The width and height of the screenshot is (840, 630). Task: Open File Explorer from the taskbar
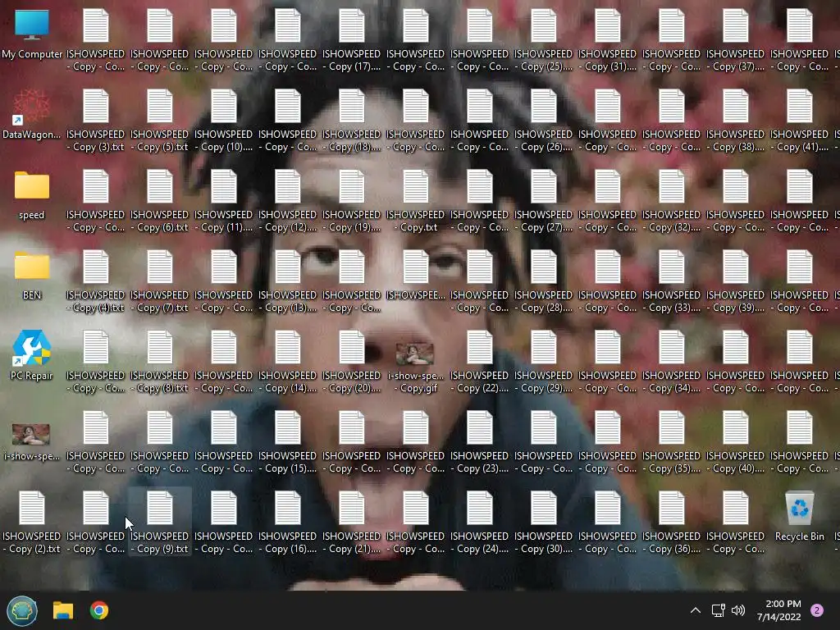62,610
